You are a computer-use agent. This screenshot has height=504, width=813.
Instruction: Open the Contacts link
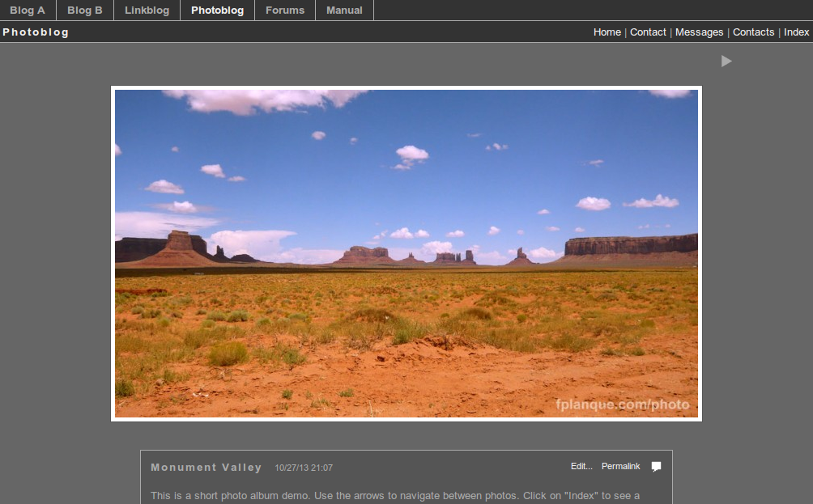click(x=753, y=32)
